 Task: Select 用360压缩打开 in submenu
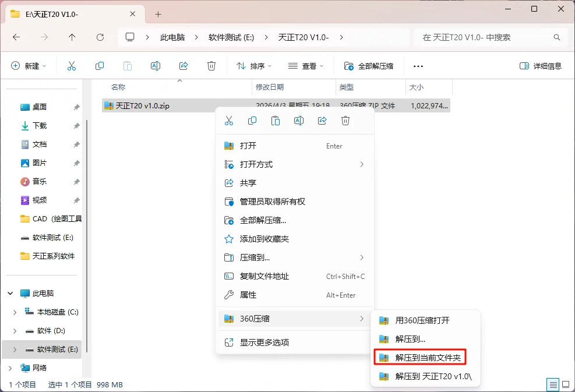tap(425, 320)
